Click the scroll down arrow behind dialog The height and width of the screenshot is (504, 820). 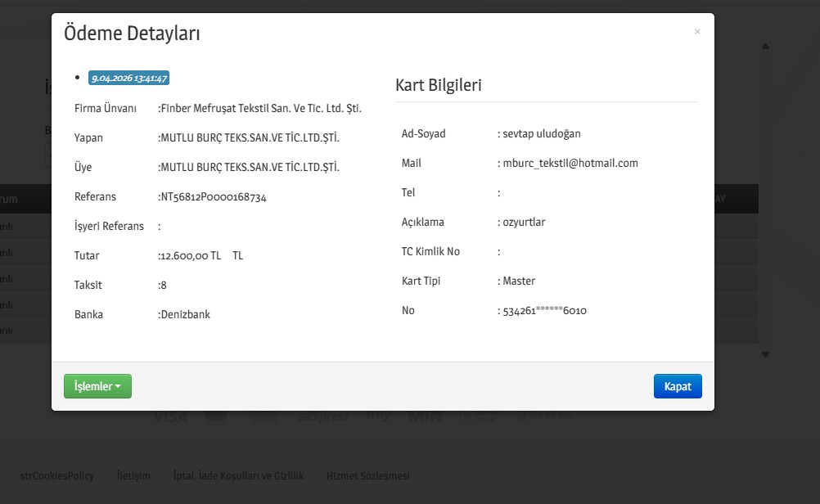click(x=765, y=354)
